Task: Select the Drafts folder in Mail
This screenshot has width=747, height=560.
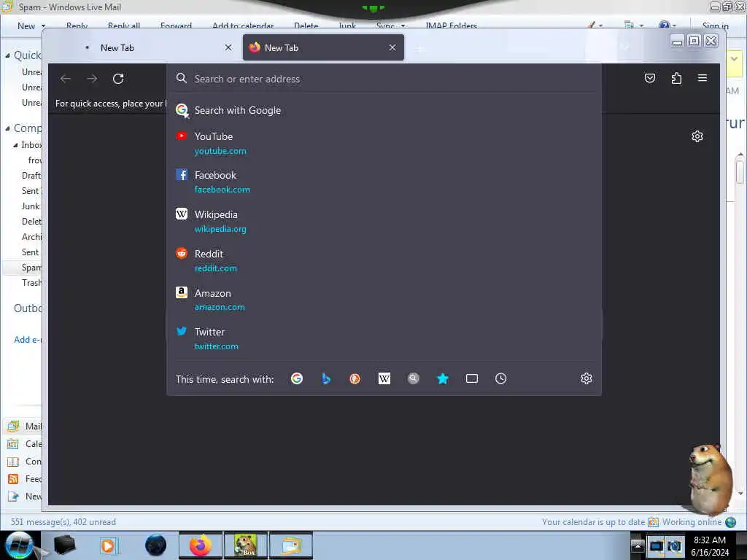Action: click(31, 176)
